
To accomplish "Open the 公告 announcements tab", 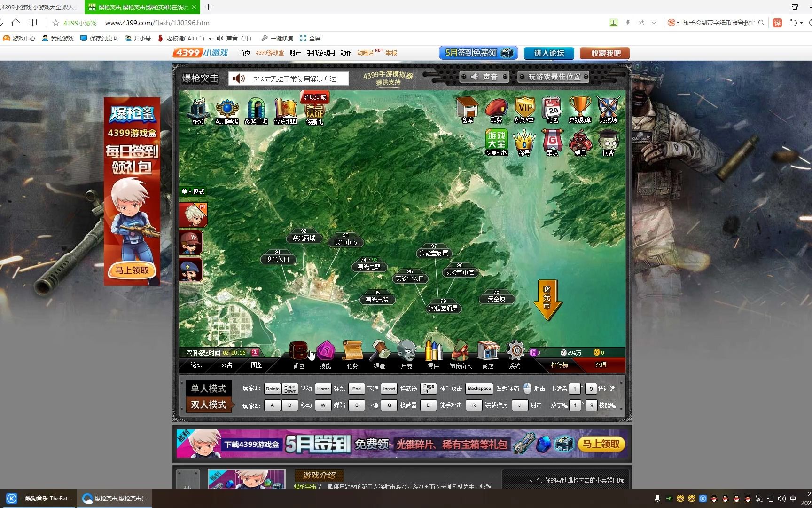I will (x=226, y=365).
